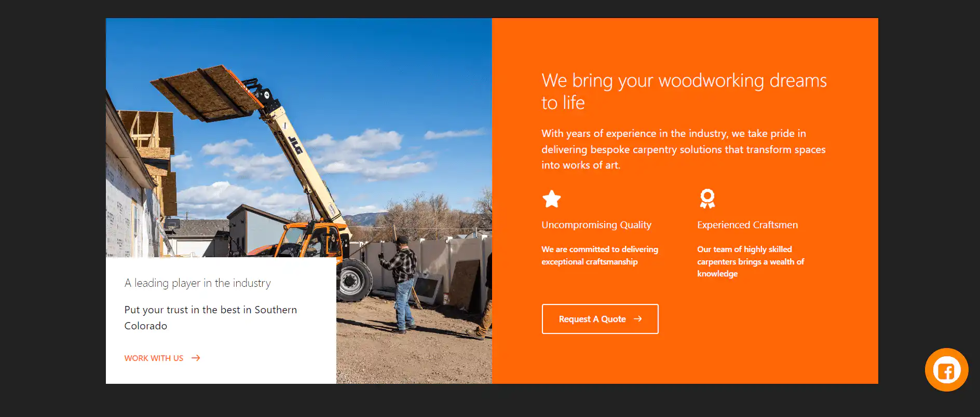Click the arrow inside Request A Quote
This screenshot has height=417, width=980.
[638, 319]
